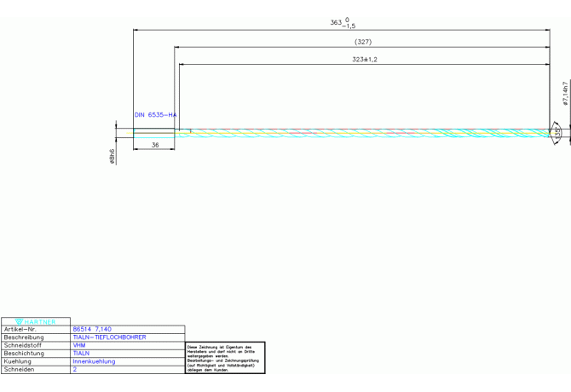The image size is (571, 392).
Task: Click the ø8h6 shank diameter dimension
Action: pyautogui.click(x=112, y=157)
